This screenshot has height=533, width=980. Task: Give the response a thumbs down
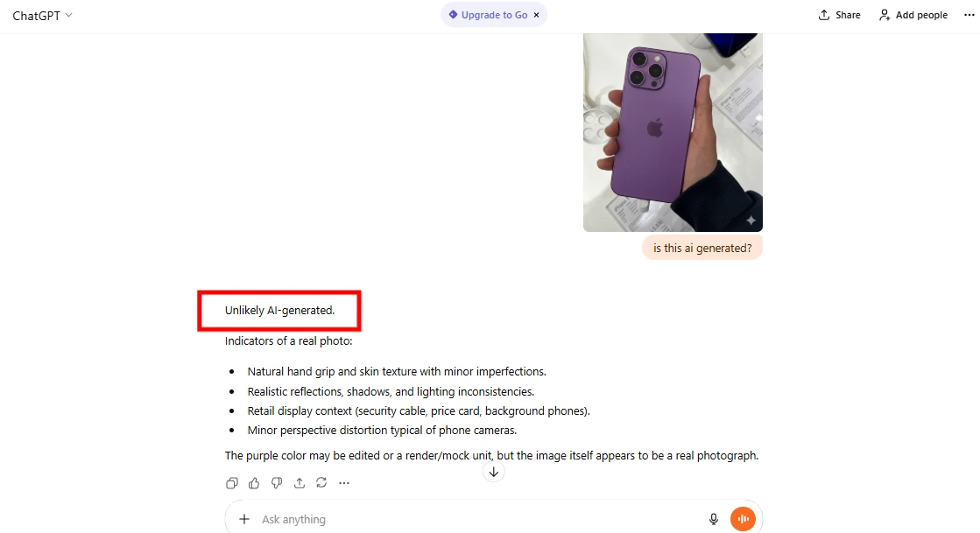tap(276, 483)
